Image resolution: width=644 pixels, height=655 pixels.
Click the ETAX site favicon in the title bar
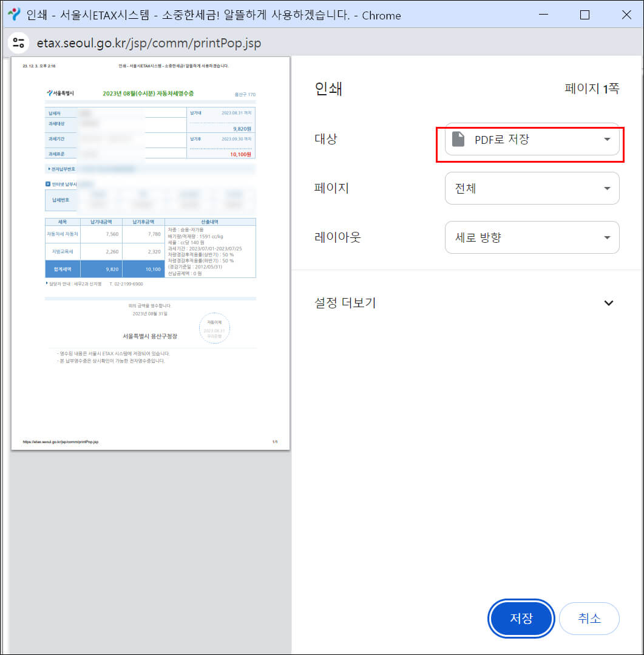[16, 16]
